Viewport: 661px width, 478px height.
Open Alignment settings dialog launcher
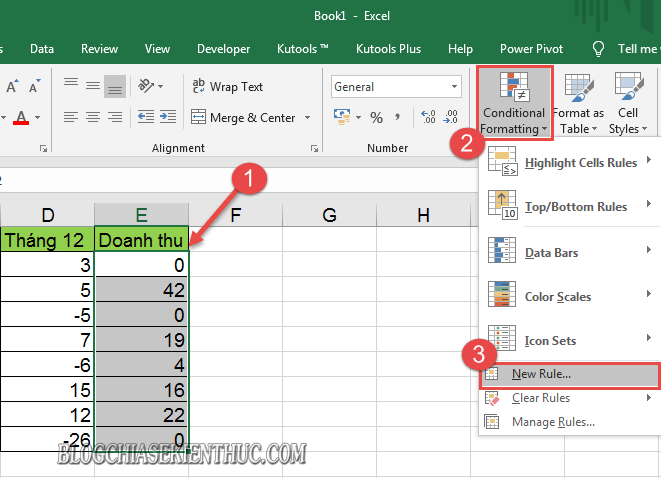314,148
